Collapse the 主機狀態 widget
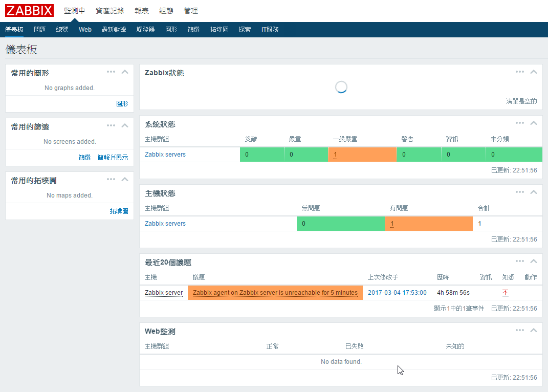The height and width of the screenshot is (392, 548). [534, 192]
